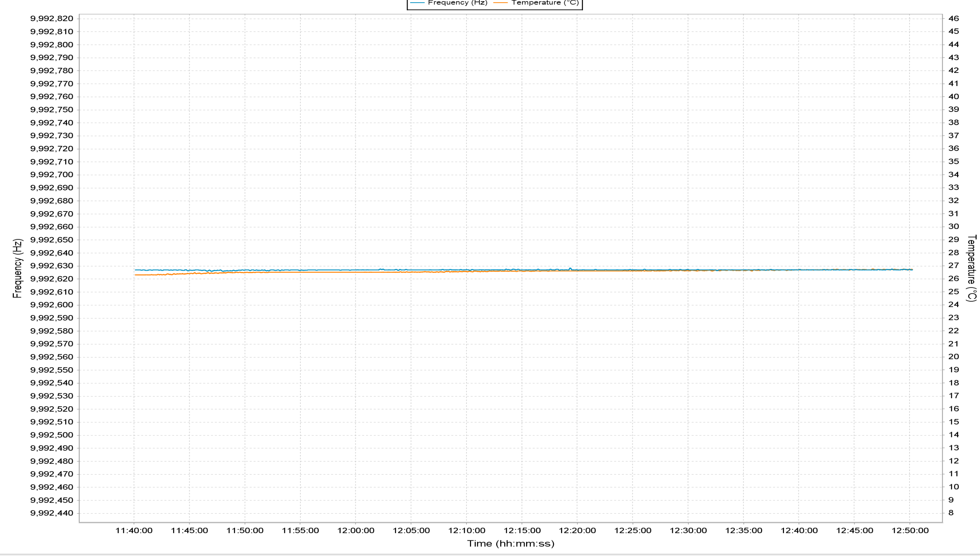Click the 12:20:00 time tick label
The image size is (980, 556).
[x=577, y=530]
